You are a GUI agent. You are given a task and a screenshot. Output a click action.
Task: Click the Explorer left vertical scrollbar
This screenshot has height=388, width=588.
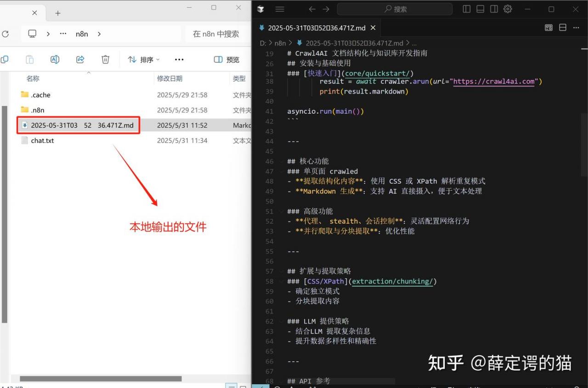5,214
